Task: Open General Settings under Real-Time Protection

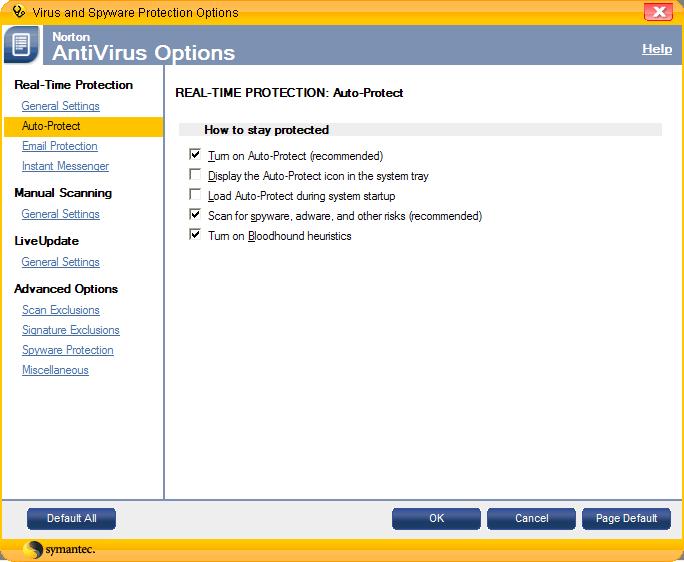Action: 61,106
